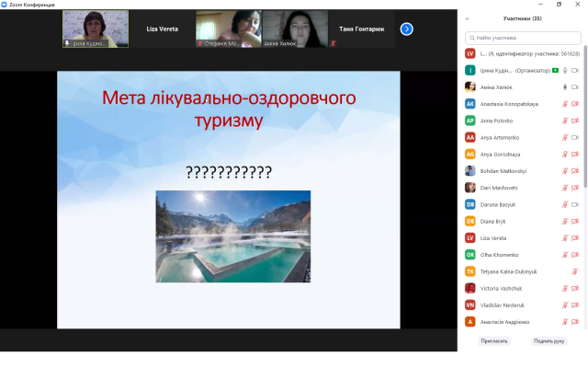Click the Поднять руку button
The width and height of the screenshot is (588, 368).
(548, 340)
